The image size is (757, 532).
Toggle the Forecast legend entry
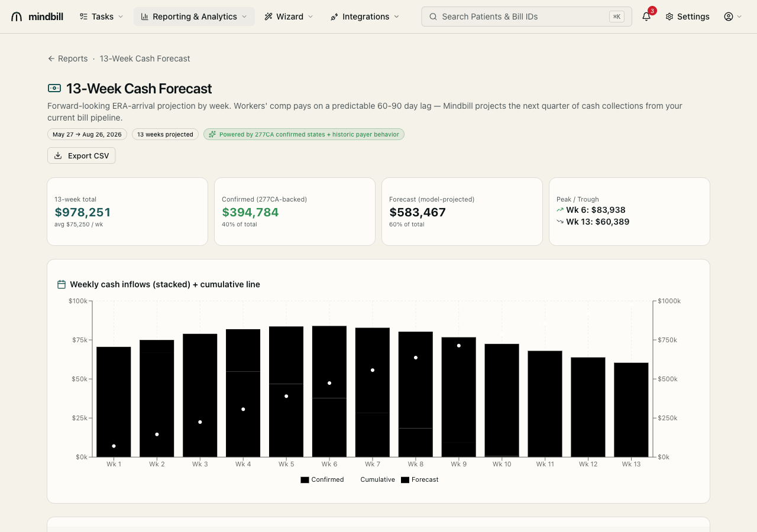pyautogui.click(x=420, y=479)
